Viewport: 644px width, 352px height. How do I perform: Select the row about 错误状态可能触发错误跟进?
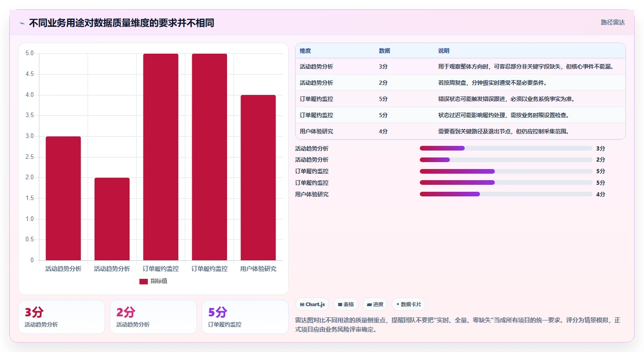[x=460, y=99]
